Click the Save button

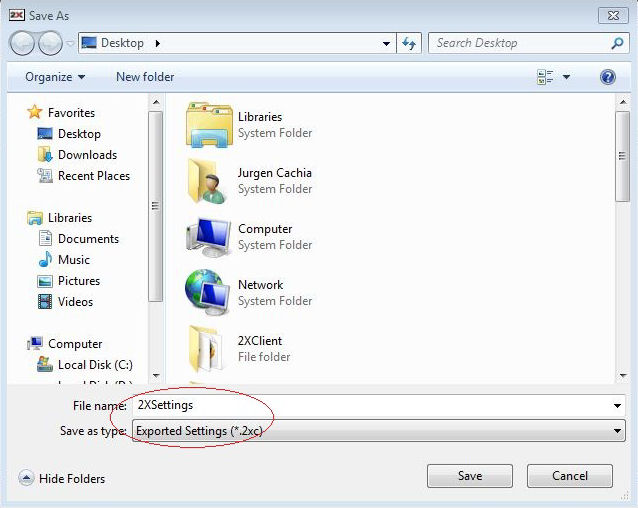(470, 476)
